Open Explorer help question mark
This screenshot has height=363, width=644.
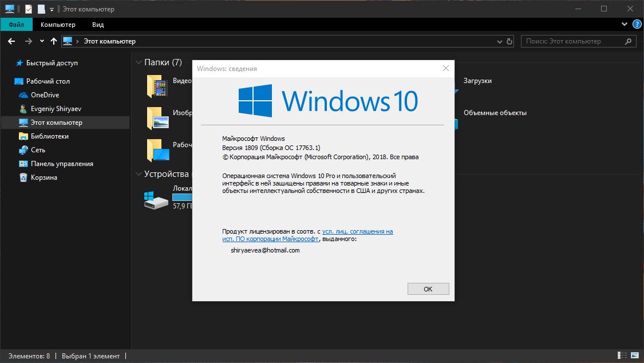pos(637,24)
